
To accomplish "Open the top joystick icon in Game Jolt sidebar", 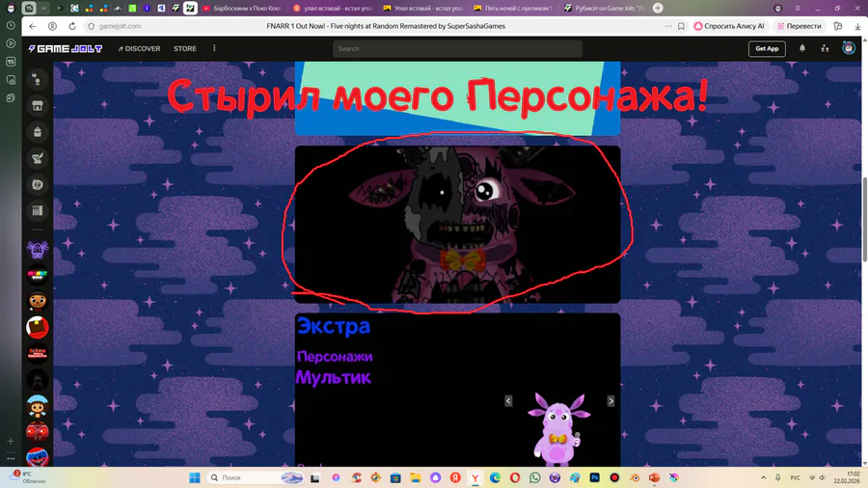I will point(37,80).
